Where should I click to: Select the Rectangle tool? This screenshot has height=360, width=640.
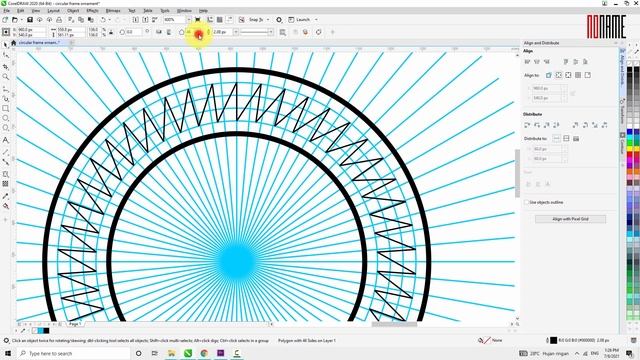coord(5,108)
